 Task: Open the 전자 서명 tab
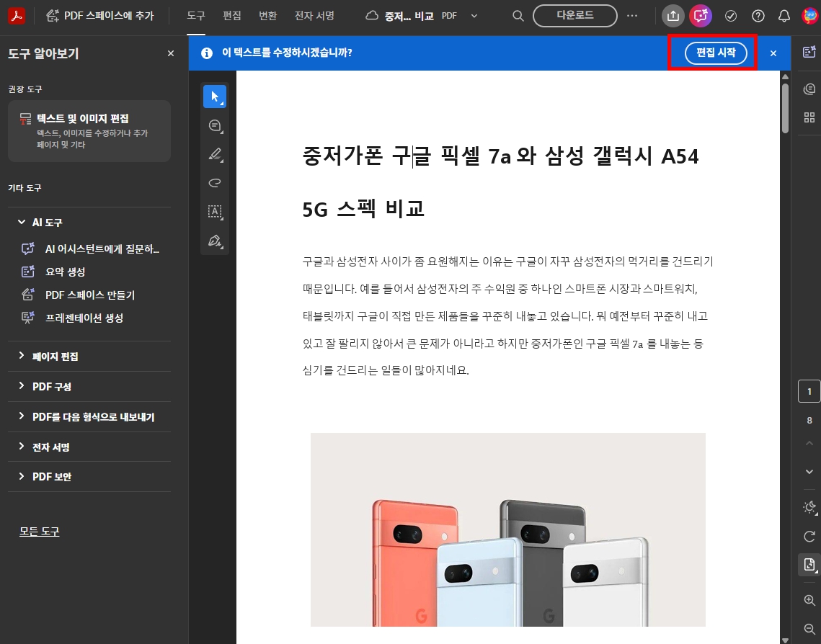click(x=314, y=16)
